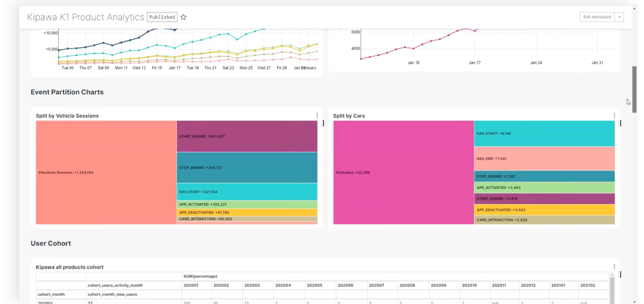Viewport: 644px width, 304px height.
Task: Click the page scroll down arrow
Action: pos(634,302)
